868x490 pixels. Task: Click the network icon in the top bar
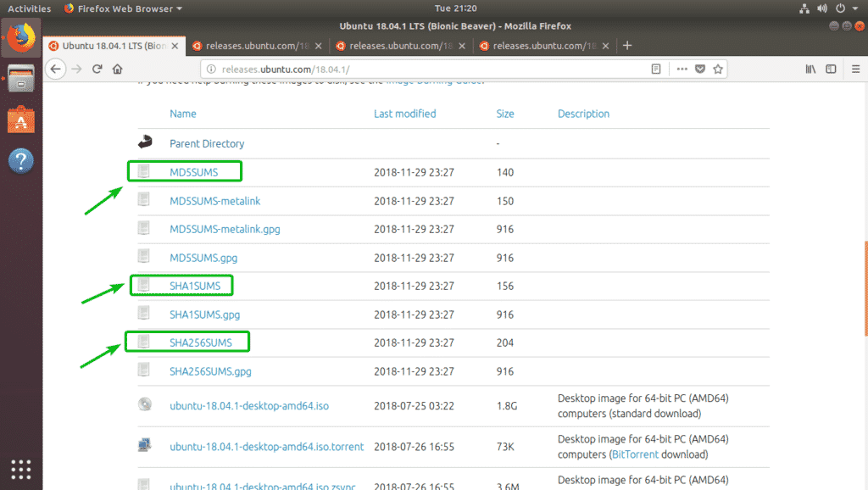804,8
